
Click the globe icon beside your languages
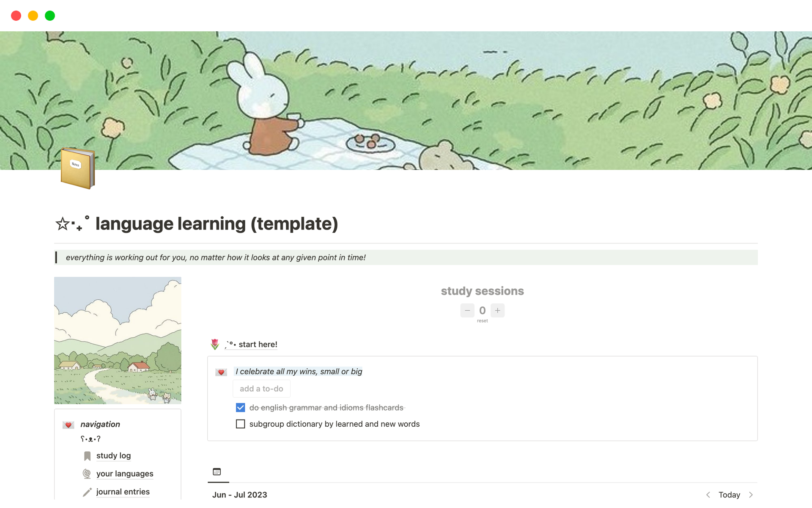[x=87, y=474]
